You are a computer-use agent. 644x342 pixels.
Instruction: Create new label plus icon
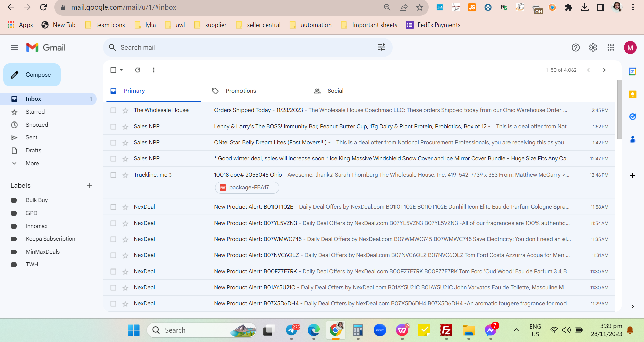click(89, 185)
